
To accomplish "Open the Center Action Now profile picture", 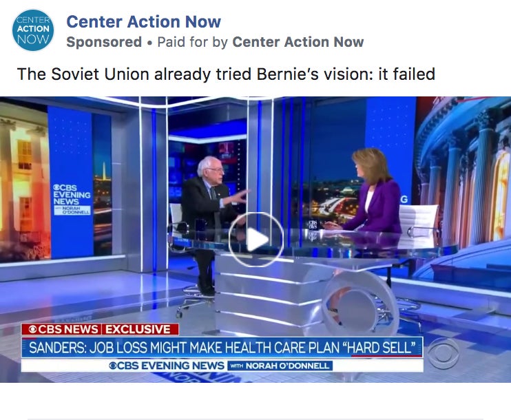I will coord(33,30).
